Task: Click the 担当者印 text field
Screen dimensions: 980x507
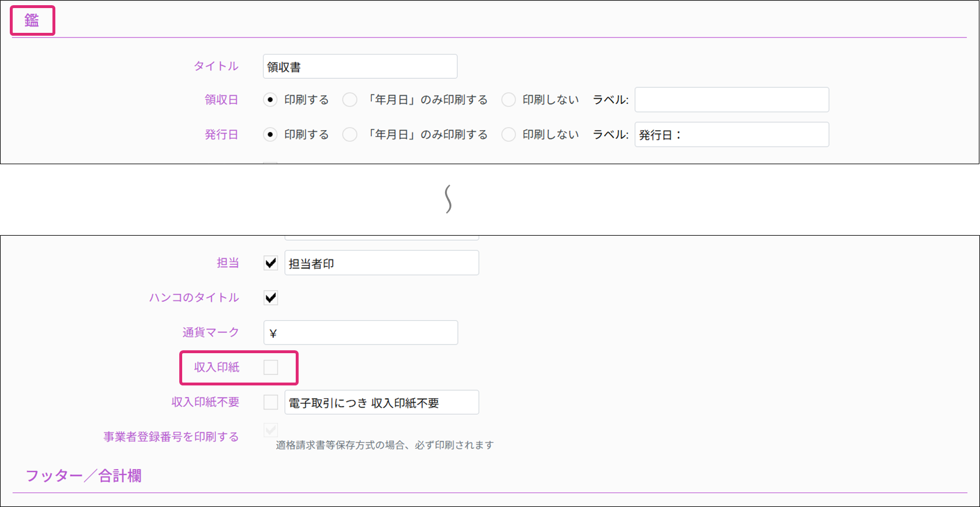Action: point(381,263)
